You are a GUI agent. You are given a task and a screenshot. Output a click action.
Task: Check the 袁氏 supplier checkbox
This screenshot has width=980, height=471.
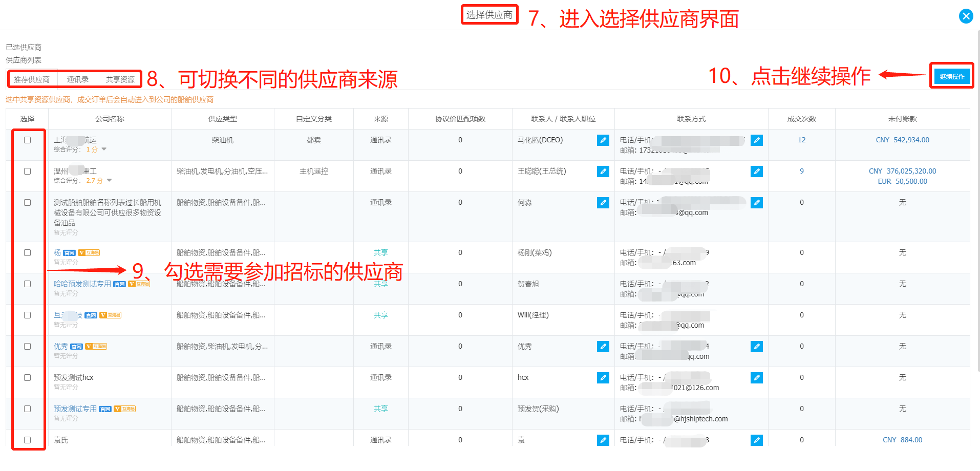(x=27, y=440)
